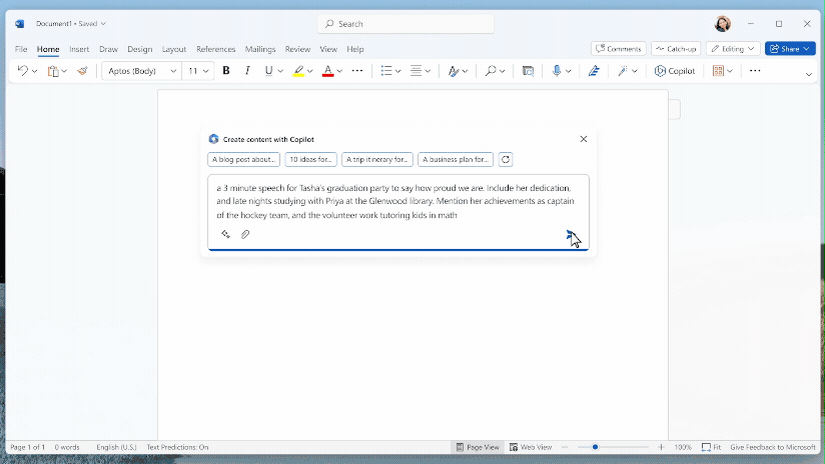Send the Copilot prompt with arrow icon
The image size is (825, 464).
tap(570, 235)
